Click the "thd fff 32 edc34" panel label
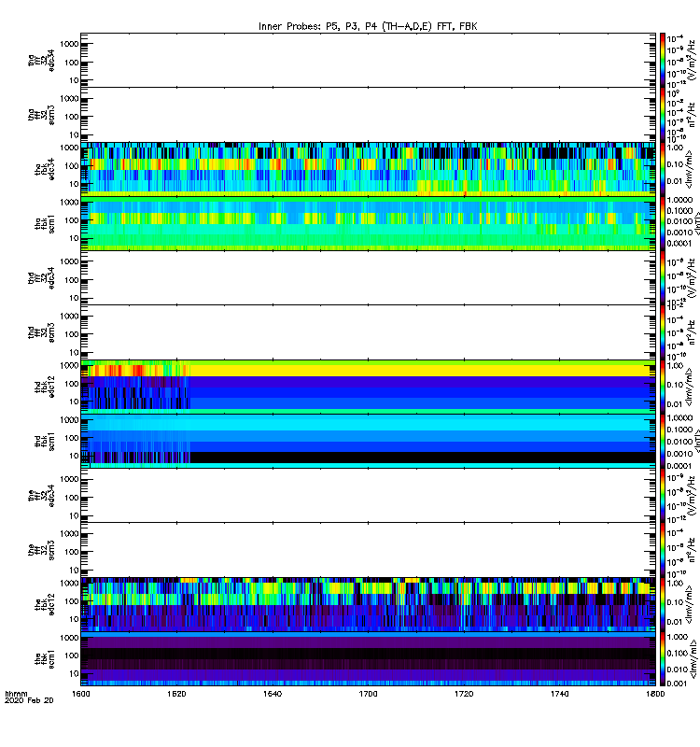 [x=41, y=277]
